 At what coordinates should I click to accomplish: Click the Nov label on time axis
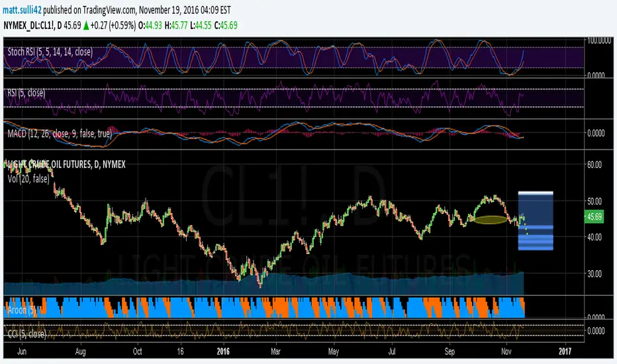click(x=507, y=351)
